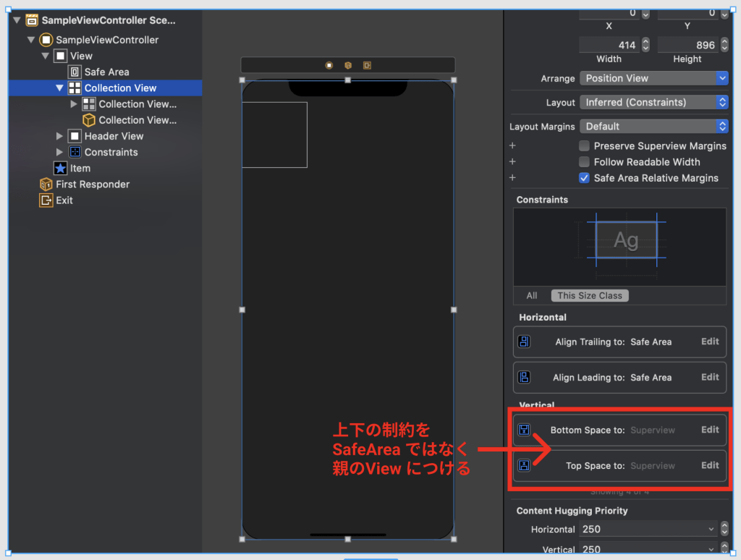The height and width of the screenshot is (560, 741).
Task: Open the Arrange Position View dropdown
Action: (x=654, y=78)
